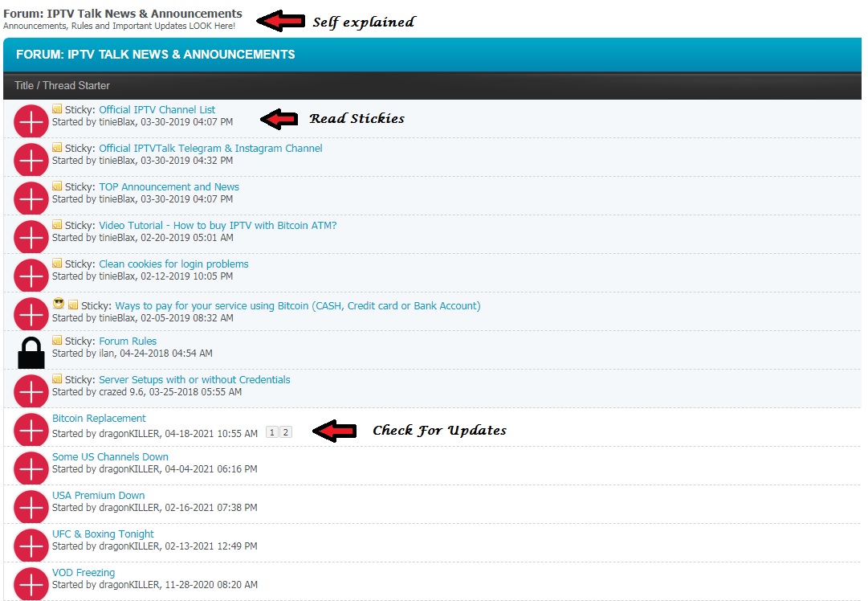The image size is (868, 601).
Task: Open Official IPTVTalk Telegram & Instagram Channel thread
Action: (x=210, y=149)
